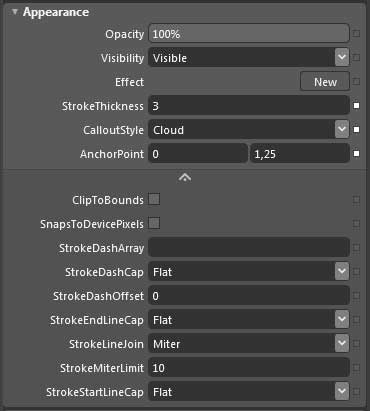Collapse the Appearance section triangle
This screenshot has width=370, height=411.
tap(14, 12)
